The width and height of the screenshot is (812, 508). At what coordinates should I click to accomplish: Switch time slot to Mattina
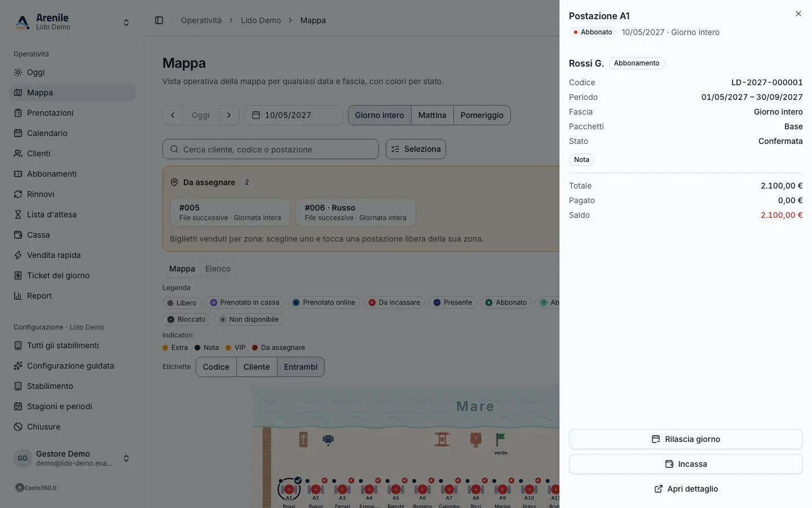coord(433,115)
